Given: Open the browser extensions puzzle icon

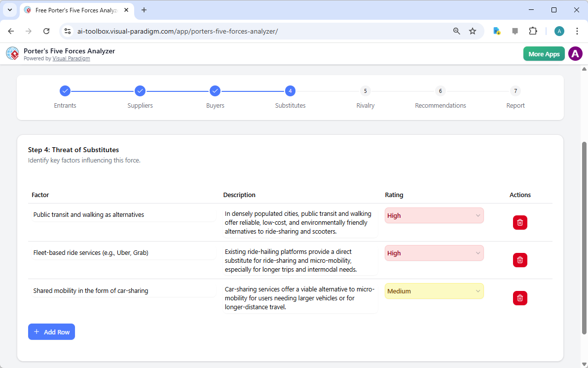Looking at the screenshot, I should (x=533, y=31).
